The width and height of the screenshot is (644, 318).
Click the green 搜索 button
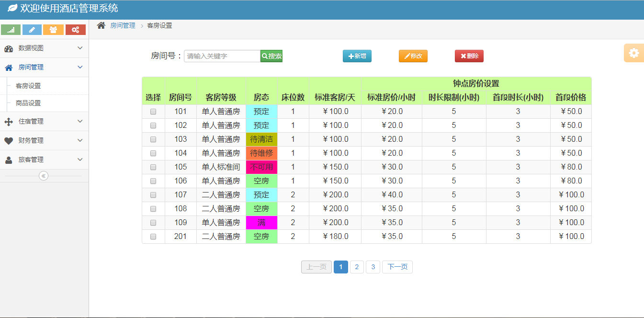(271, 56)
